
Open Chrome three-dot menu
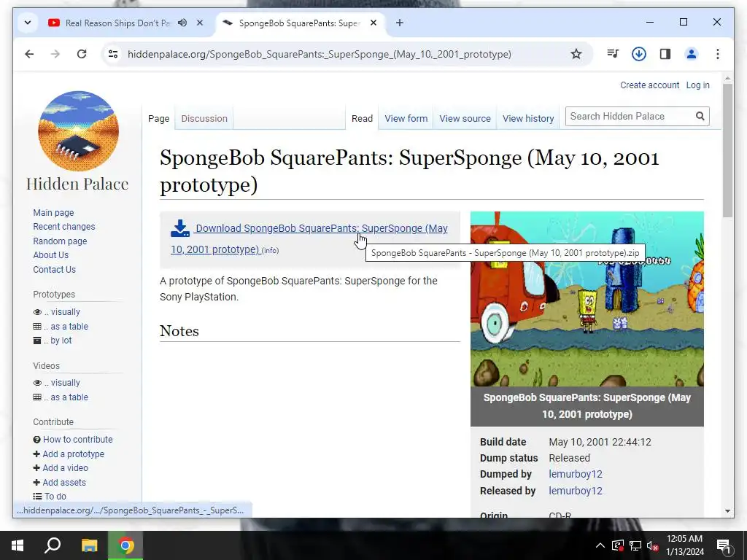tap(718, 54)
